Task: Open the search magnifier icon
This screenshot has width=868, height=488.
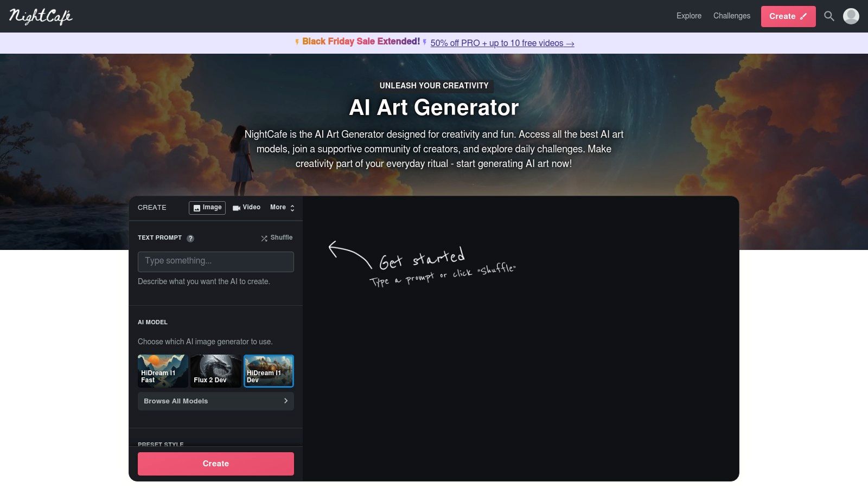Action: pyautogui.click(x=829, y=16)
